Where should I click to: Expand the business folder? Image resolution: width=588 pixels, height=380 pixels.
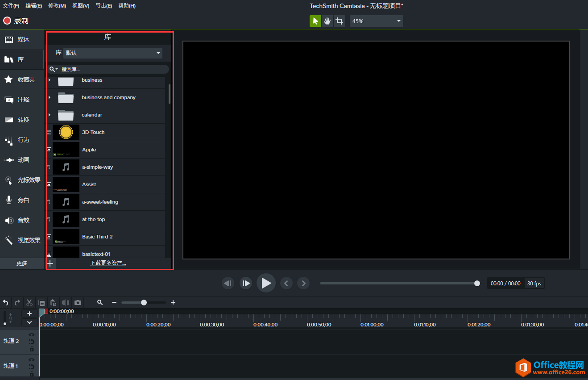[50, 80]
